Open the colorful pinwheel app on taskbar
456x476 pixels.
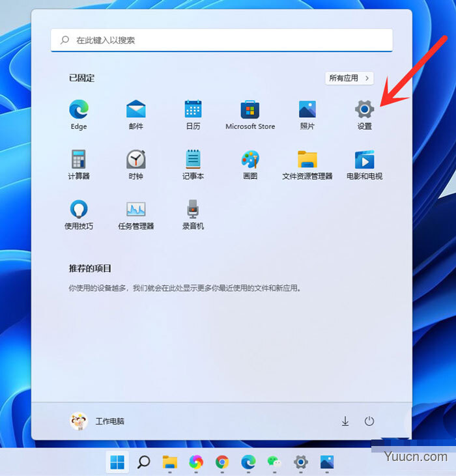[x=196, y=462]
